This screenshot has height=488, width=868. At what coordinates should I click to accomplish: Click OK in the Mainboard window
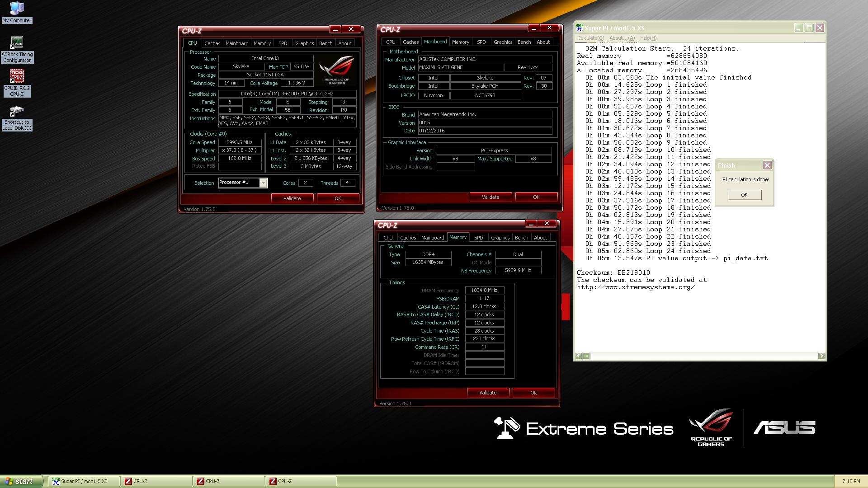[x=536, y=197]
